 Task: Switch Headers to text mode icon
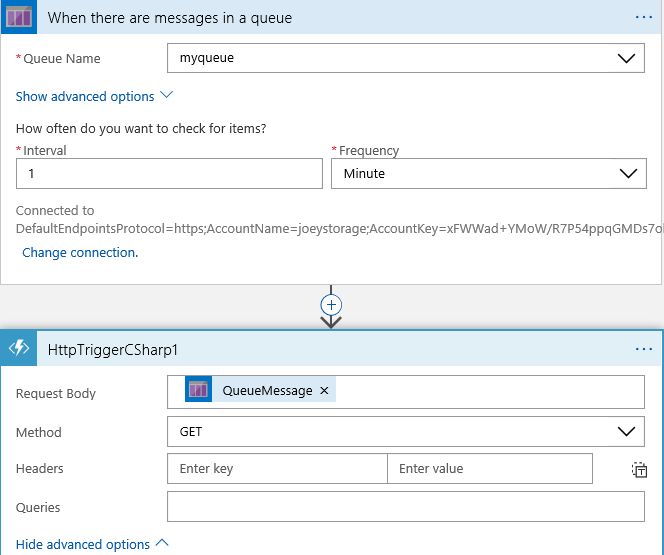[x=639, y=469]
